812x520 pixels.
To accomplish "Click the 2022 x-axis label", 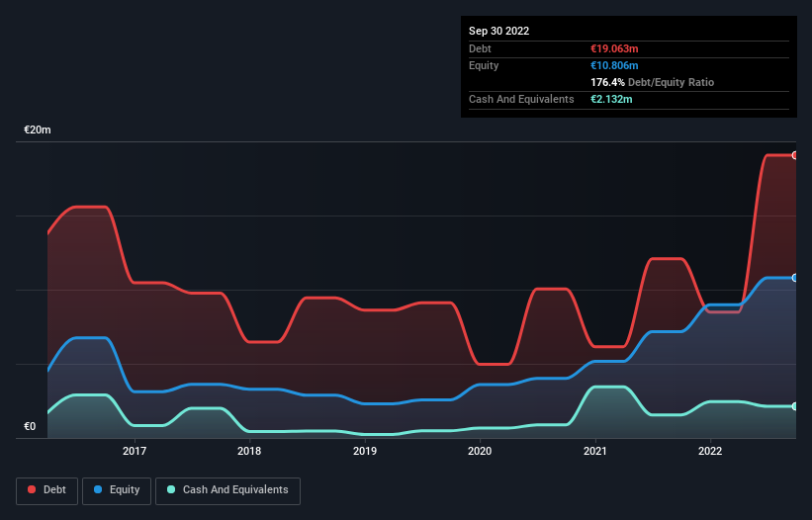I will coord(710,451).
